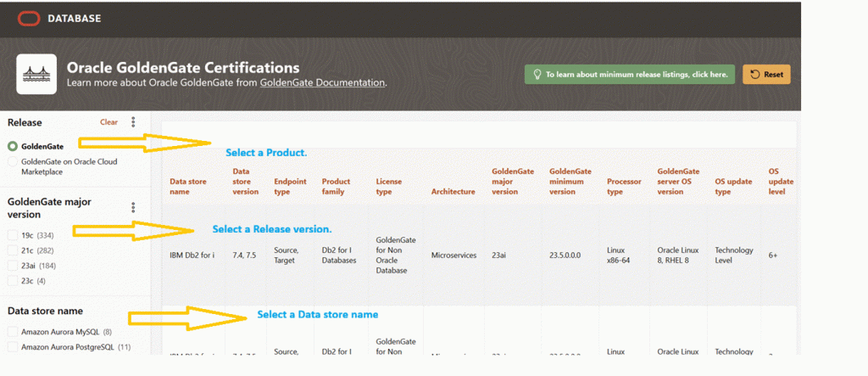The image size is (868, 376).
Task: Tick the 23c version checkbox
Action: 13,281
